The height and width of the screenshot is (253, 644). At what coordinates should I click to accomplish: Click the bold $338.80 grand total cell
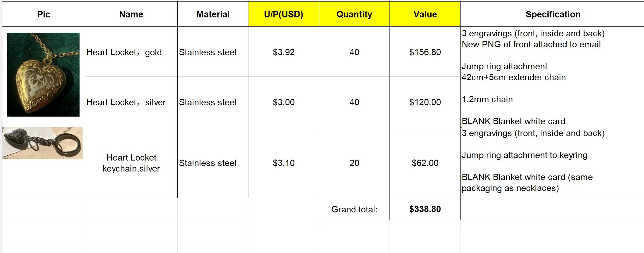coord(425,209)
